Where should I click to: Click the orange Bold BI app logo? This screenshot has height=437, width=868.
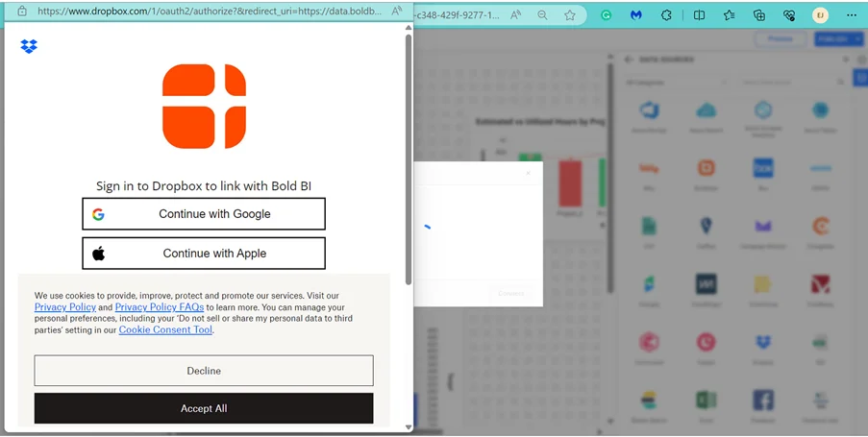(x=204, y=107)
